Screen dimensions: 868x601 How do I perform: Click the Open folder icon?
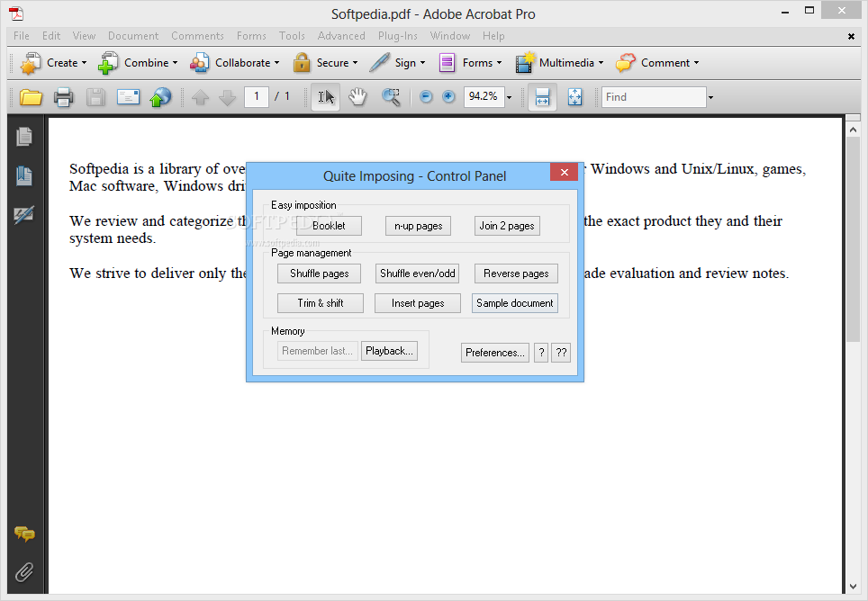[x=31, y=97]
